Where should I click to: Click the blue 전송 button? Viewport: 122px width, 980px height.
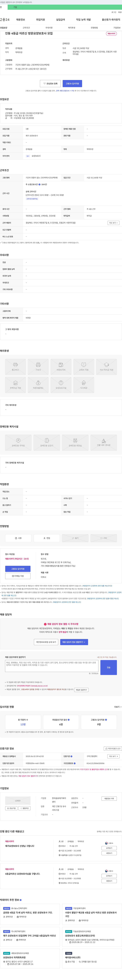pyautogui.click(x=109, y=667)
